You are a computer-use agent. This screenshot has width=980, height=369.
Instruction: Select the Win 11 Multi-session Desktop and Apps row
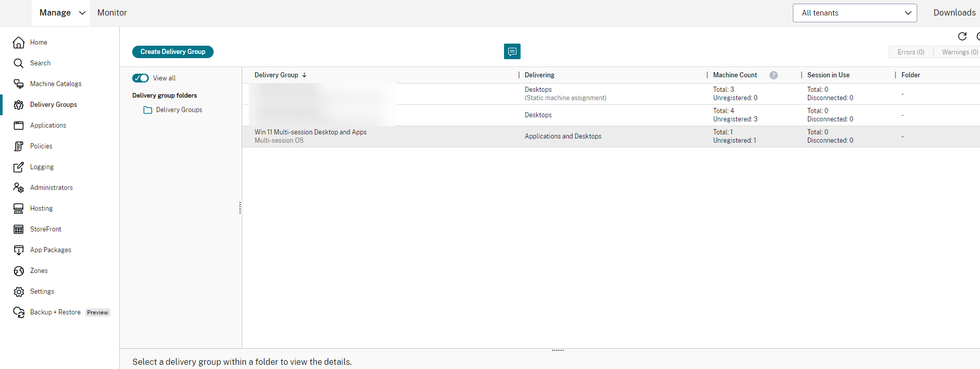tap(311, 136)
